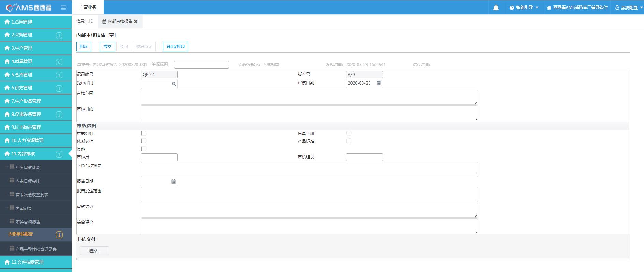Expand 8.仪器设备管理 menu
The width and height of the screenshot is (644, 272).
tap(36, 114)
